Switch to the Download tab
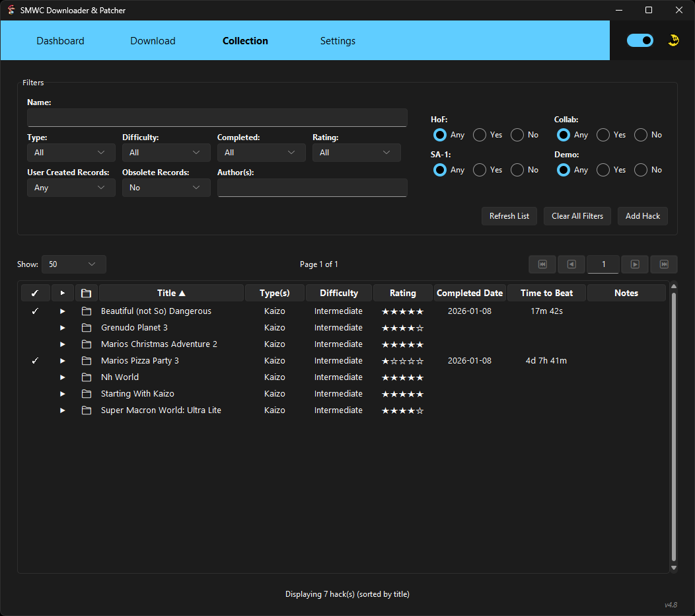The width and height of the screenshot is (695, 616). click(153, 40)
